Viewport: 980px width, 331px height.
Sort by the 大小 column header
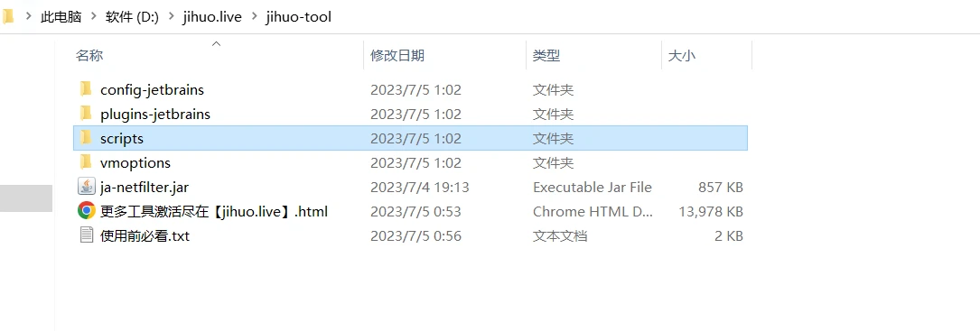tap(707, 55)
